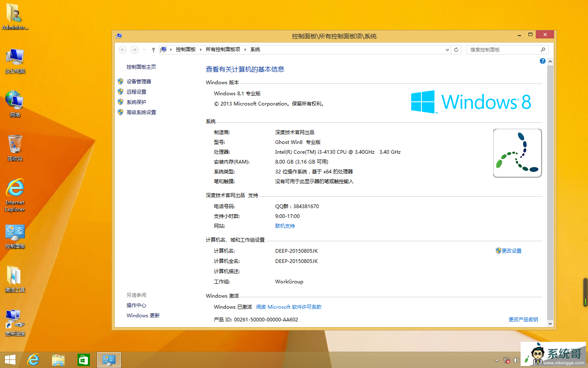The width and height of the screenshot is (588, 368).
Task: Open the 控制面板 desktop icon
Action: pos(15,236)
